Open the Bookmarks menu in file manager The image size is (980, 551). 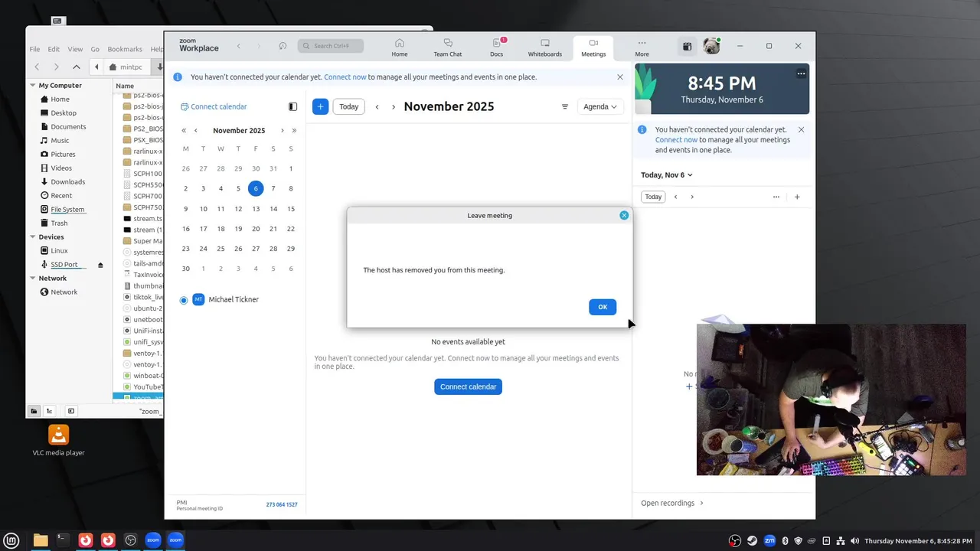125,49
